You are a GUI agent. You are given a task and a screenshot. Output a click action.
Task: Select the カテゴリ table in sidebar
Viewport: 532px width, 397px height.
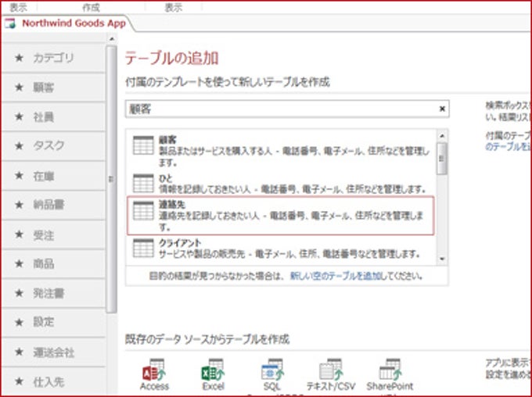pyautogui.click(x=53, y=58)
